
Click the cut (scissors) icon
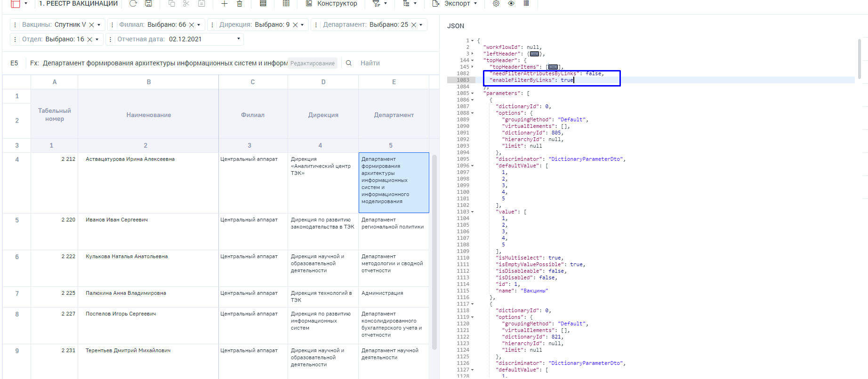point(186,3)
